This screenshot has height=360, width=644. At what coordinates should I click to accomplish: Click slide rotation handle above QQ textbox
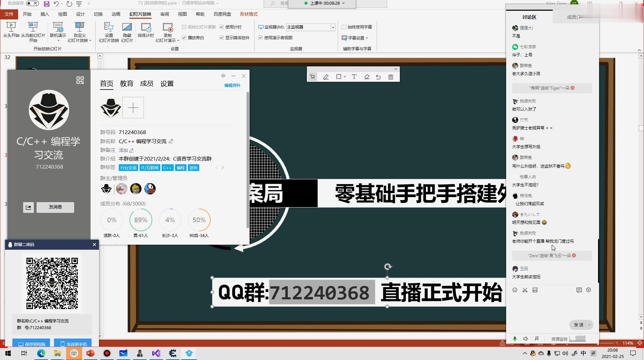(388, 267)
